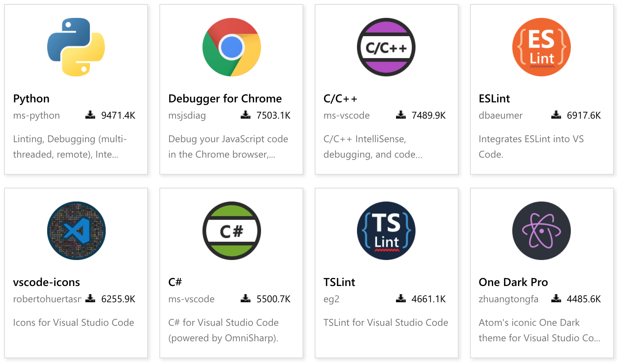The height and width of the screenshot is (364, 618).
Task: Open the vscode-icons extension title
Action: [x=46, y=282]
